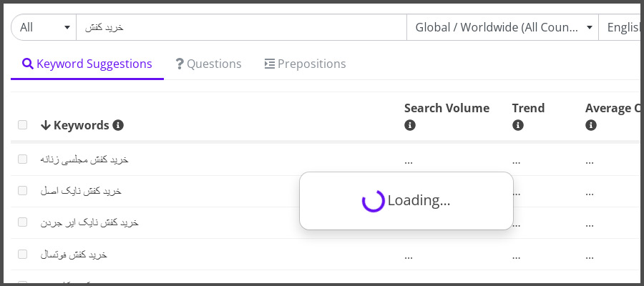
Task: Check the second keyword row checkbox
Action: point(23,190)
